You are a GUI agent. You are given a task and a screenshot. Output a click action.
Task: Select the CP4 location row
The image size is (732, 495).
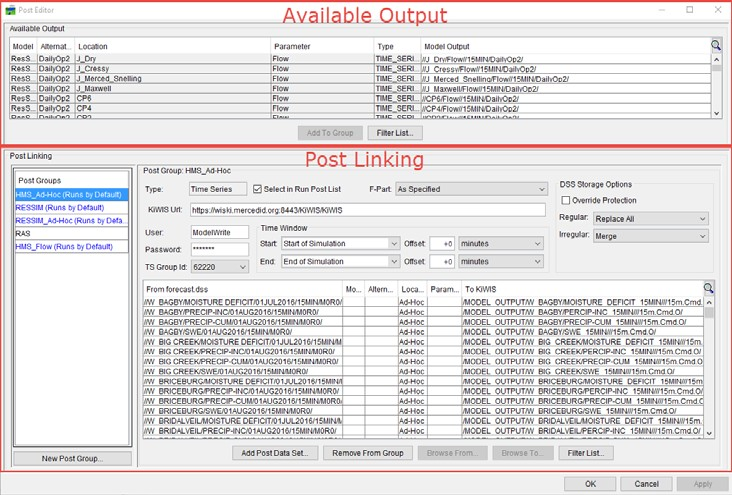pyautogui.click(x=360, y=108)
